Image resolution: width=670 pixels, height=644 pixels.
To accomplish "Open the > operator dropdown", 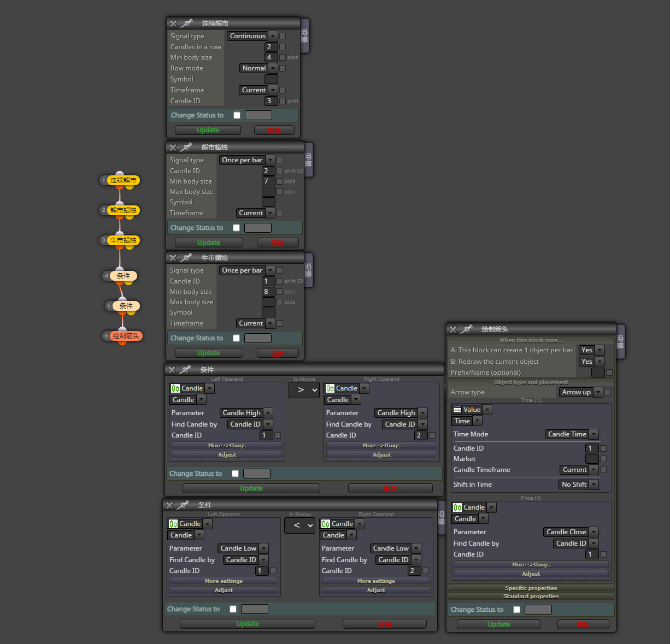I will point(304,390).
